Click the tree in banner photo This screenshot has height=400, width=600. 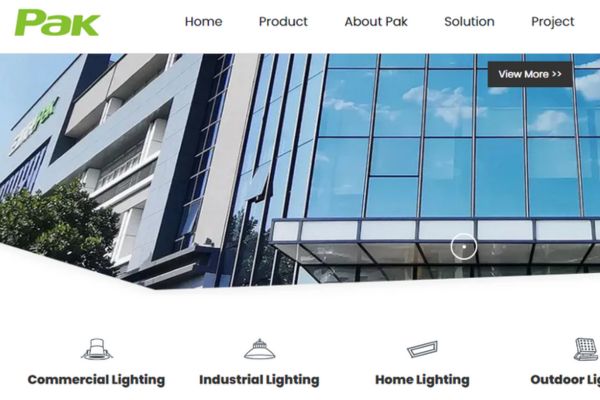click(x=57, y=226)
